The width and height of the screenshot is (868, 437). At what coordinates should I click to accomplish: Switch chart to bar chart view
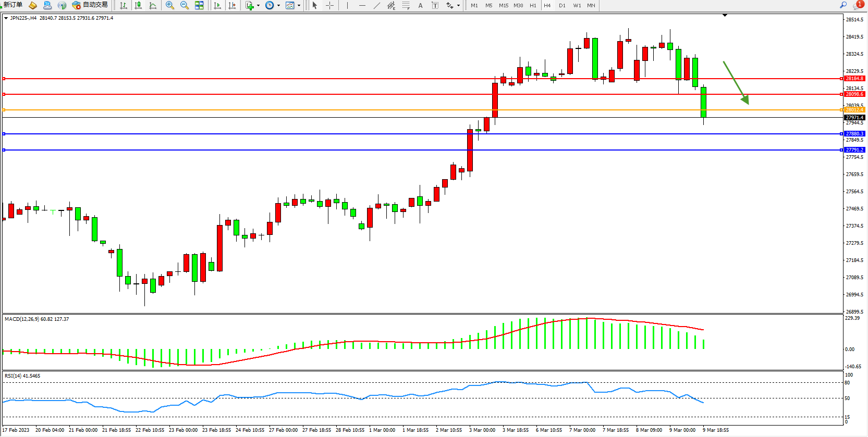click(124, 5)
